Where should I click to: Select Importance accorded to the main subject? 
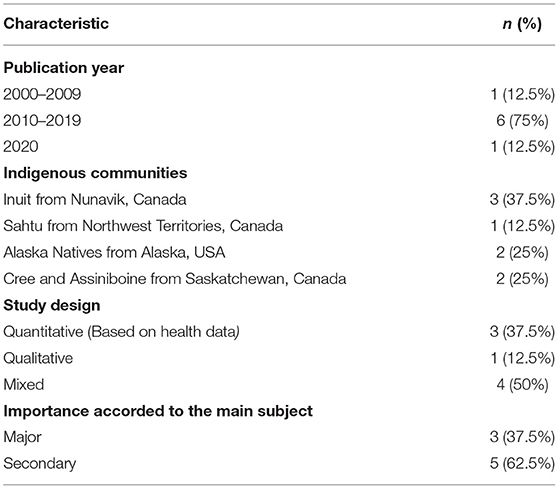pos(158,411)
